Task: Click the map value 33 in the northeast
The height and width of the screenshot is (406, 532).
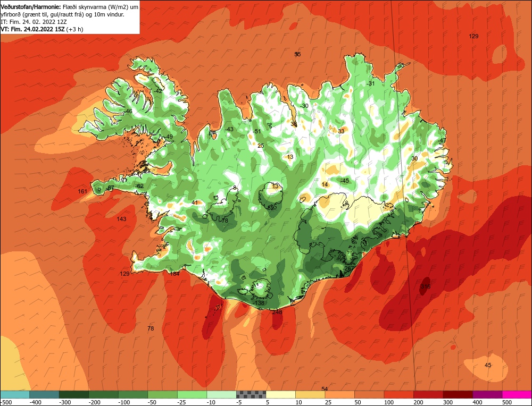Action: coord(341,131)
